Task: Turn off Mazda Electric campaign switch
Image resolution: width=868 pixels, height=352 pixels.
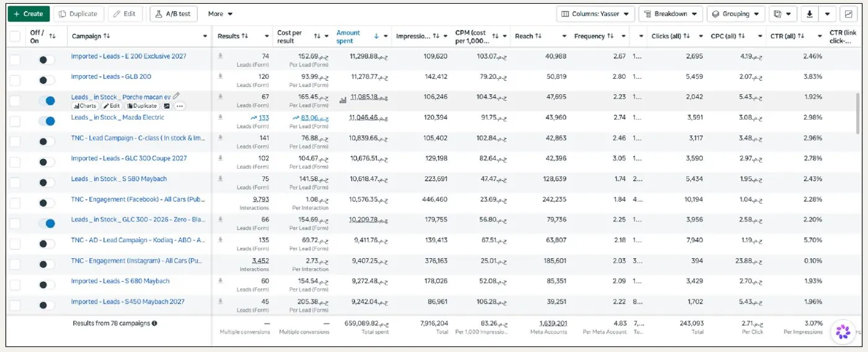Action: point(46,121)
